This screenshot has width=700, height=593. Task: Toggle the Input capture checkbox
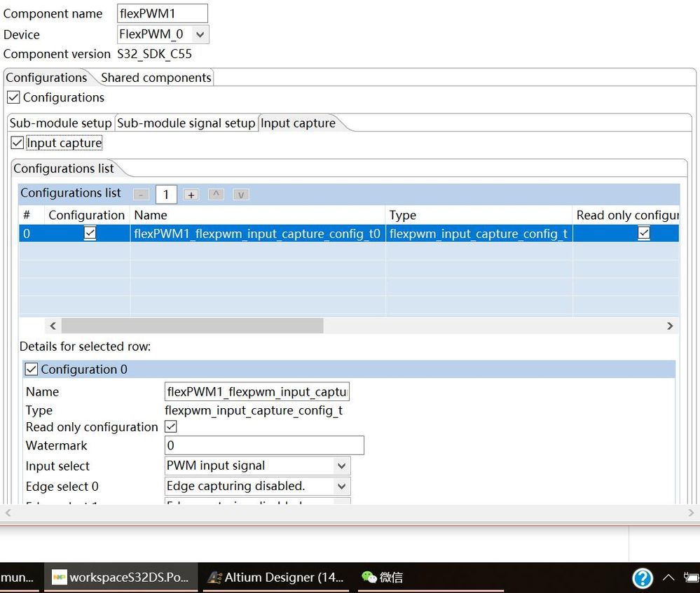click(x=17, y=143)
